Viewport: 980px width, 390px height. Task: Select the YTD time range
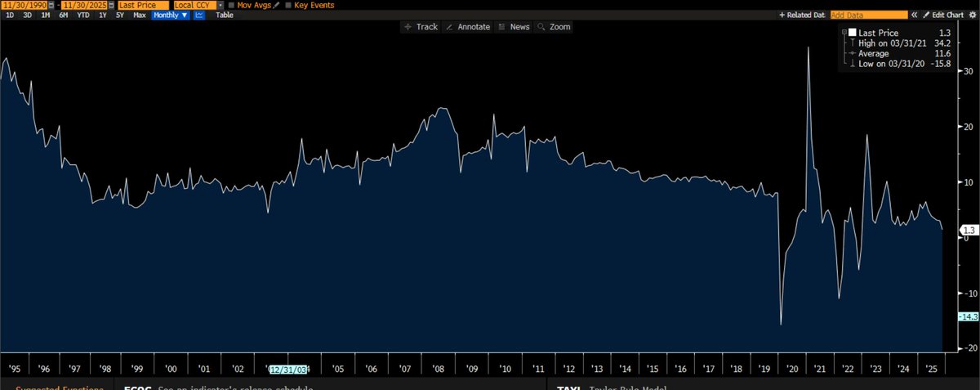tap(82, 15)
